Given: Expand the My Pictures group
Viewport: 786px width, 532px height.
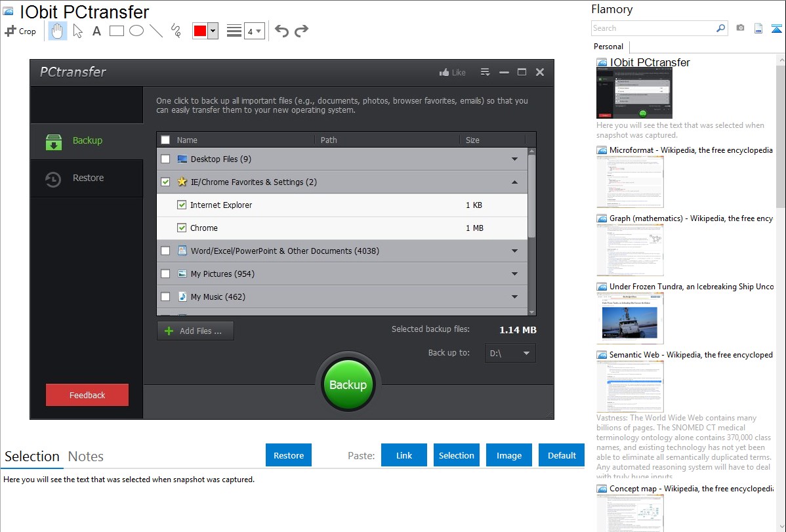Looking at the screenshot, I should click(x=514, y=274).
